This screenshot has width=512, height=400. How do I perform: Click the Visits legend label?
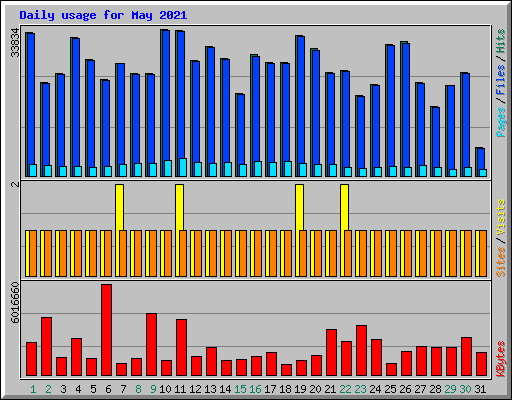tap(501, 218)
